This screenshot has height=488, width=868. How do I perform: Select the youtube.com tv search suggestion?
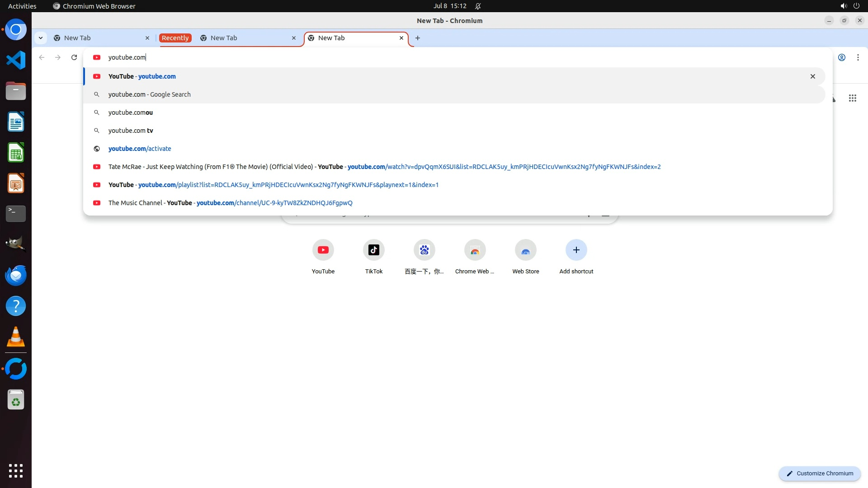[x=131, y=131]
